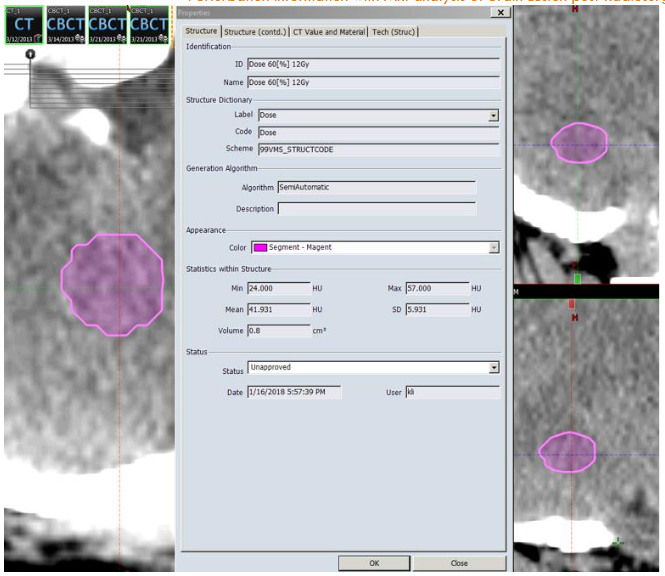This screenshot has height=576, width=665.
Task: Click the green slice marker in upper right view
Action: pos(577,279)
